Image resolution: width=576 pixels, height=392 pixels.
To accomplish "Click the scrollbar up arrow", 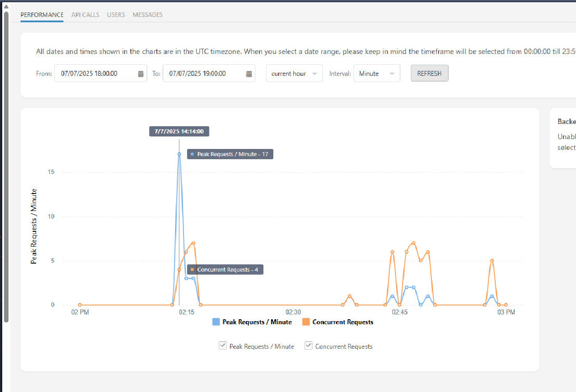I will click(6, 7).
